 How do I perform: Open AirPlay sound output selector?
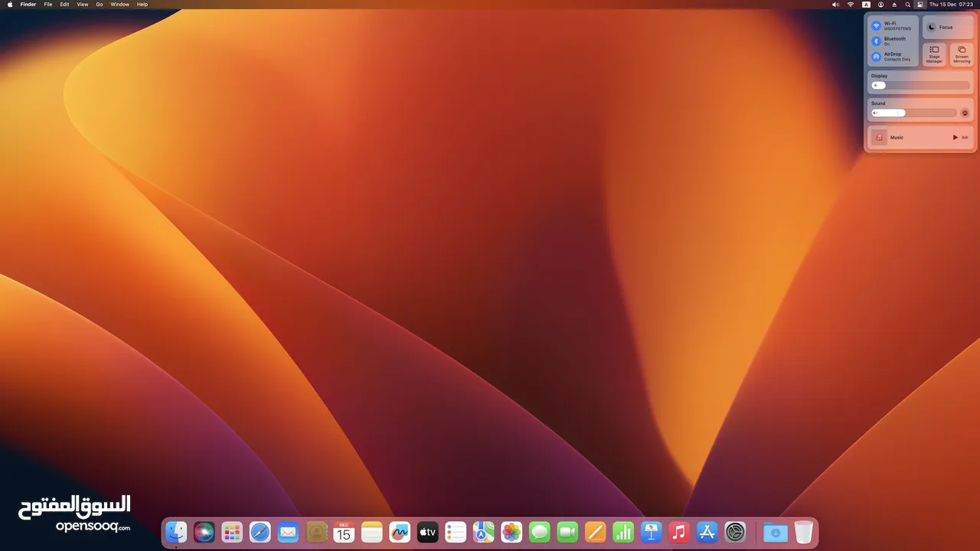(x=965, y=113)
